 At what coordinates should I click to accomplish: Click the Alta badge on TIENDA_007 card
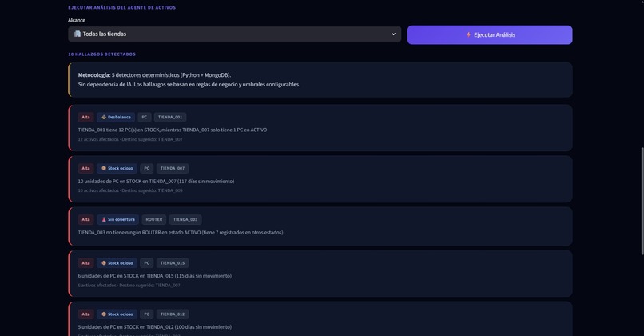tap(85, 168)
